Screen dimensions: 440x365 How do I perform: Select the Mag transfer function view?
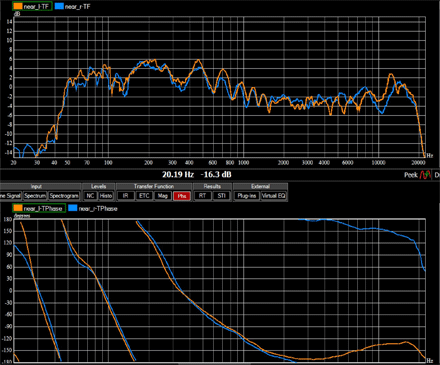[x=163, y=196]
